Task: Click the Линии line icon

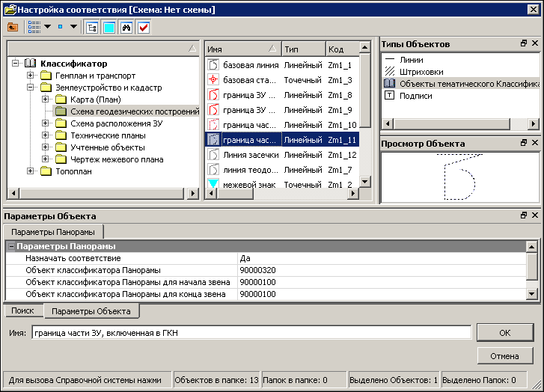Action: click(390, 60)
